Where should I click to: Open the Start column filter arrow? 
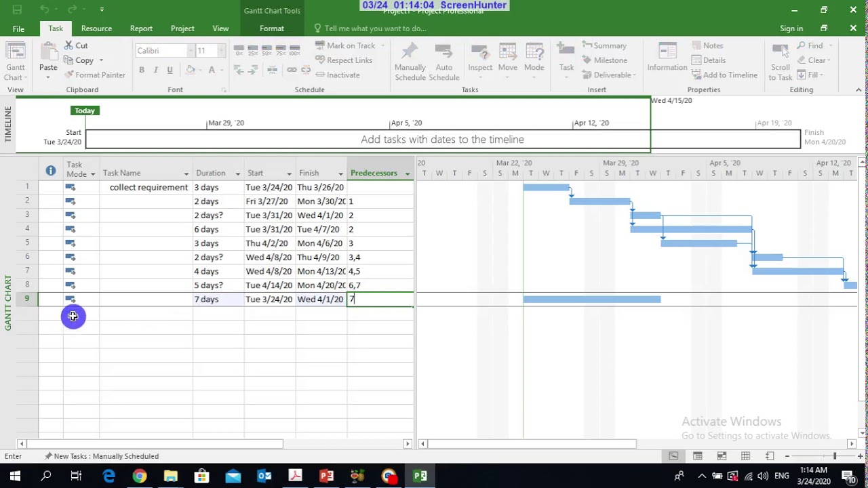[289, 174]
